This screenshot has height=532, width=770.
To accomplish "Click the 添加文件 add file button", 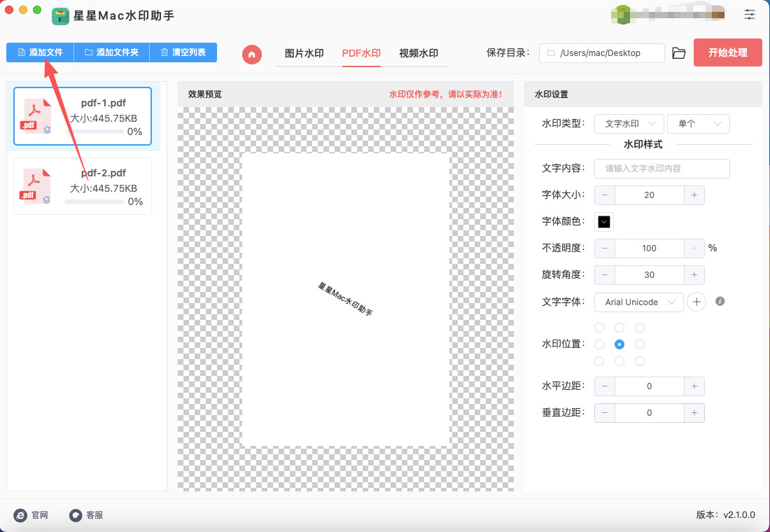I will 40,52.
